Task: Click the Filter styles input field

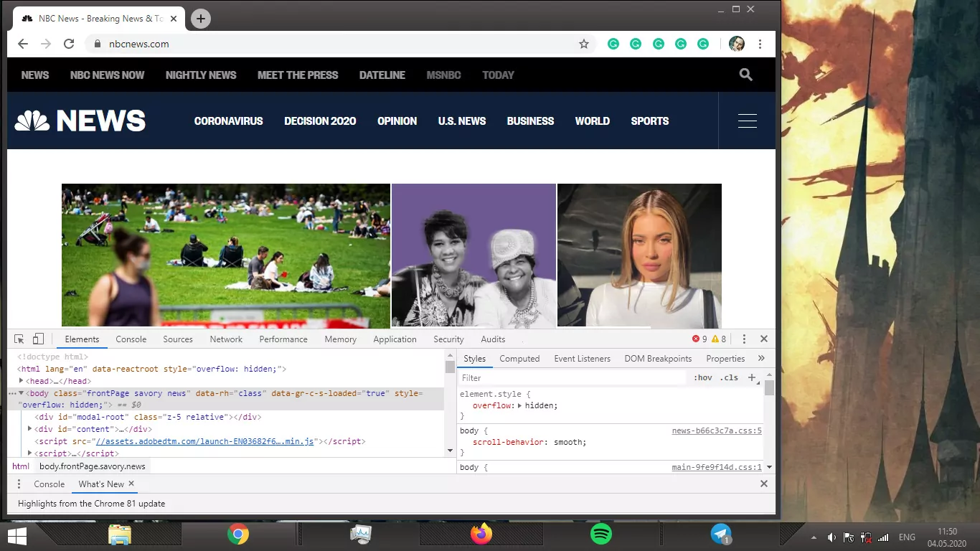Action: [x=573, y=377]
